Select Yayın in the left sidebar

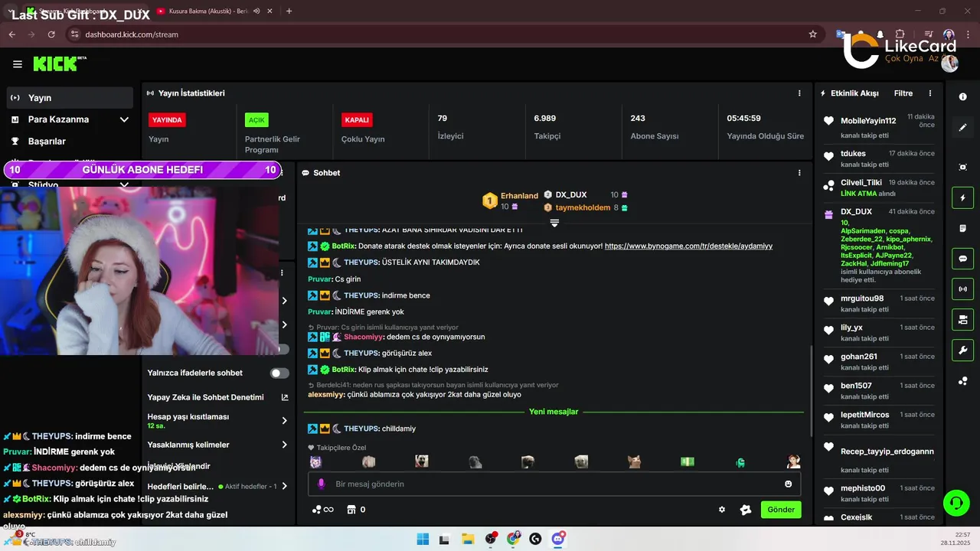[x=70, y=98]
